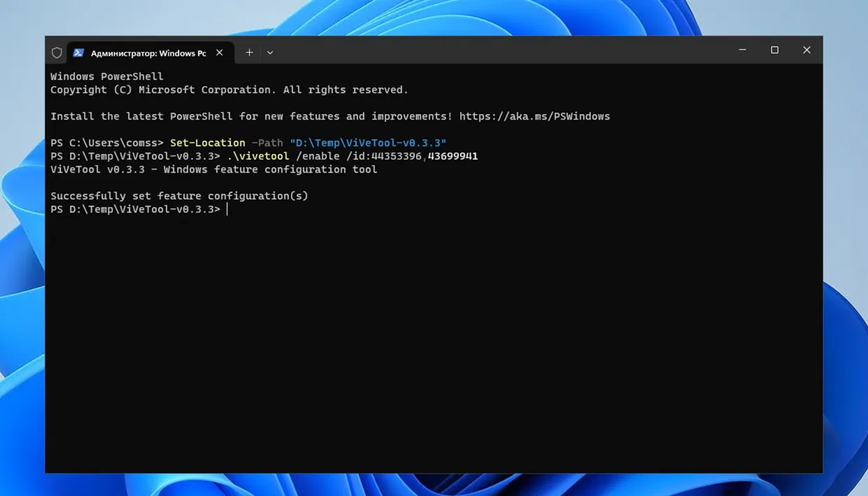Click the -Path parameter text

click(x=267, y=143)
